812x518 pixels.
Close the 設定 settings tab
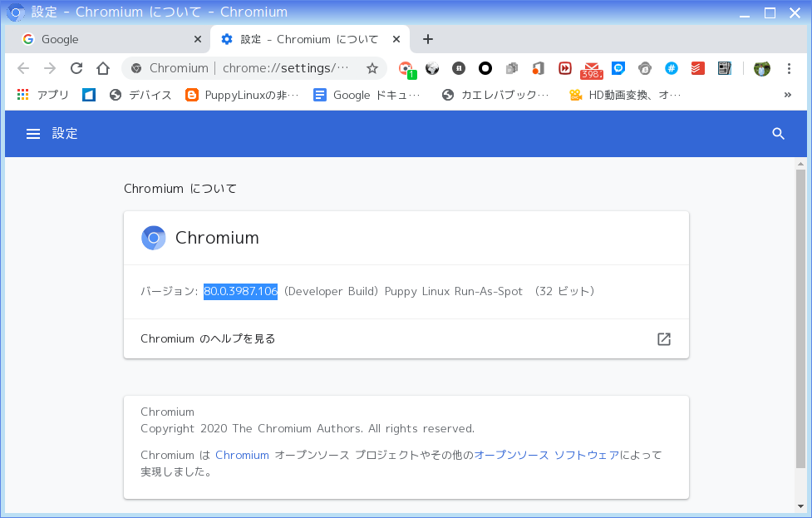[x=396, y=39]
